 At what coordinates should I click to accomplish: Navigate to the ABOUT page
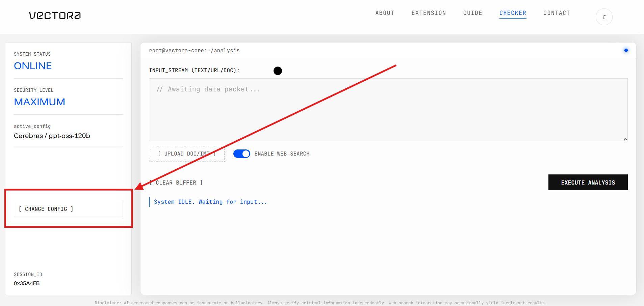[x=385, y=13]
